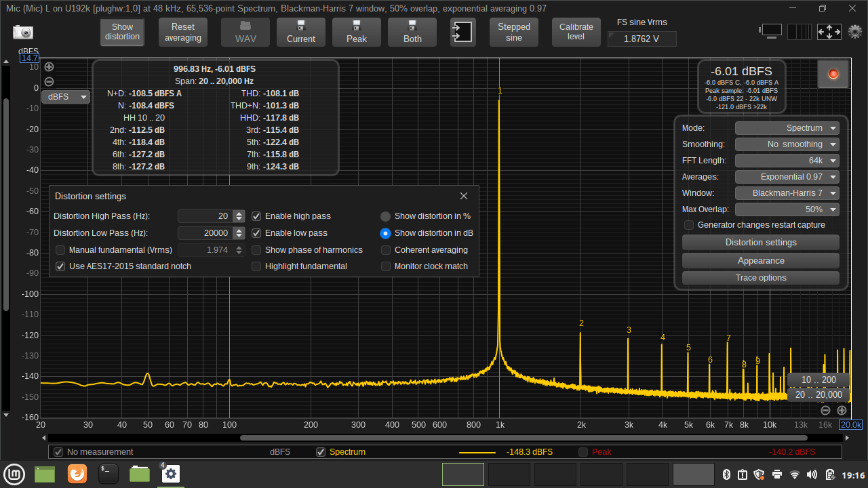Open the network Wi-Fi tray icon
The height and width of the screenshot is (488, 868).
[795, 474]
